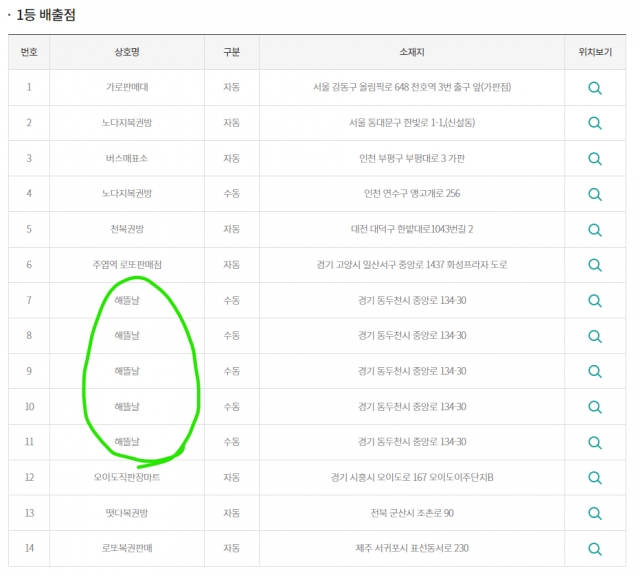The width and height of the screenshot is (640, 577).
Task: Click the address 서울 강동구 올림픽로 648
Action: [412, 87]
